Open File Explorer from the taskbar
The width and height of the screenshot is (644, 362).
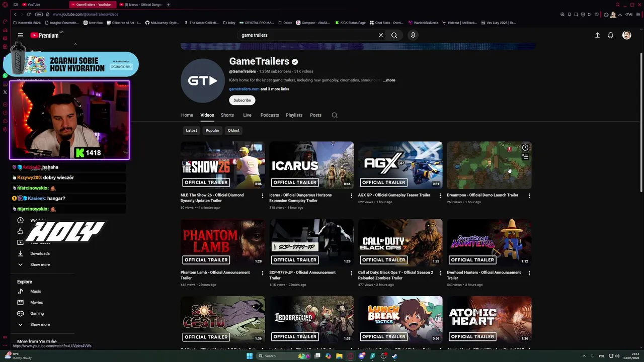[339, 356]
